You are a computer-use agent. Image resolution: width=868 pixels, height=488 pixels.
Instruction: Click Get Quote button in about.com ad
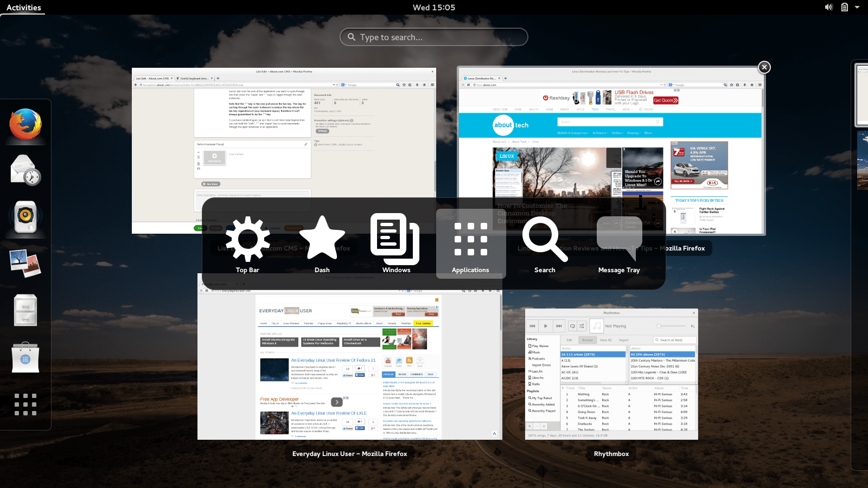pos(666,100)
